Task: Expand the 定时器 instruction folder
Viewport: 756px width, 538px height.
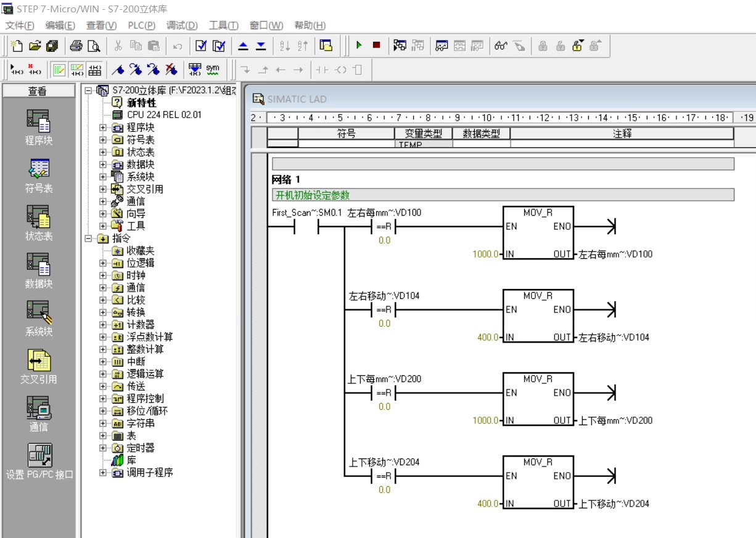Action: 103,448
